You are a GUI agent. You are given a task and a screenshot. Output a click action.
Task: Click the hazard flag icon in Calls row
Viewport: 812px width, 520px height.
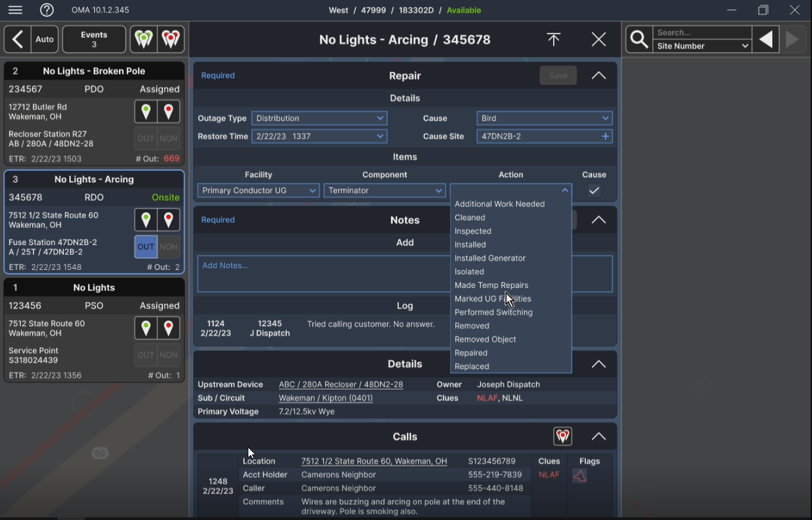pos(580,475)
